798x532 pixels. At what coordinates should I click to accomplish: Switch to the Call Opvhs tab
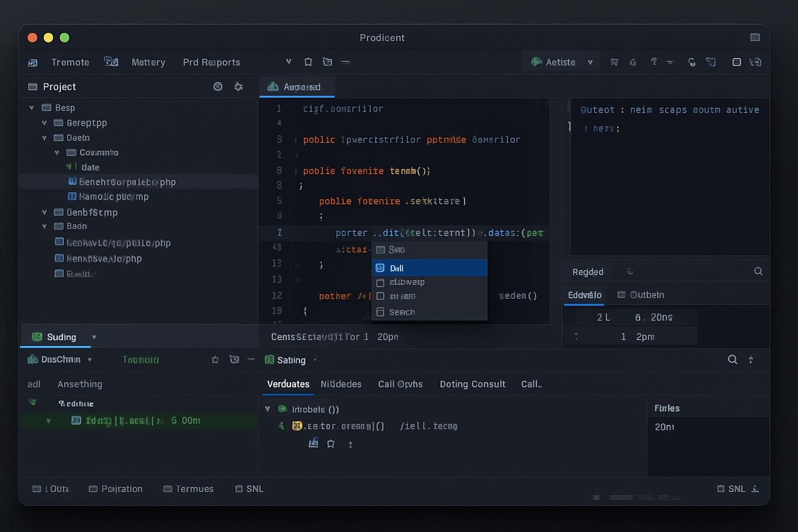click(x=400, y=384)
